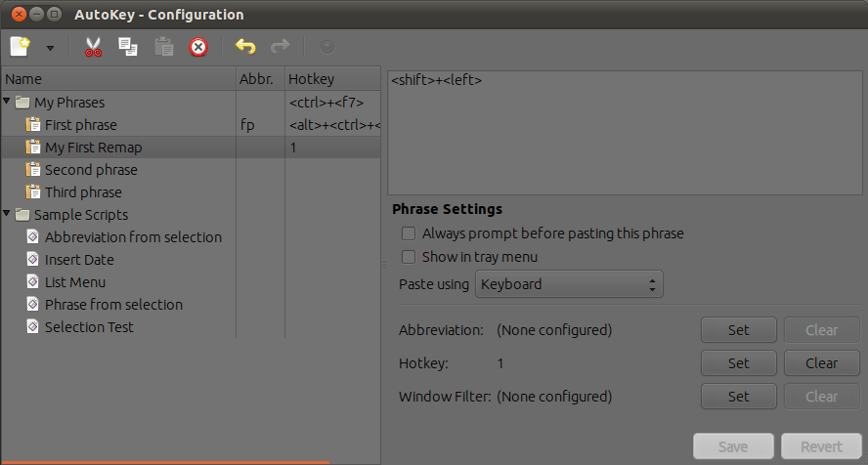Viewport: 868px width, 465px height.
Task: Collapse the My Phrases folder
Action: click(7, 102)
